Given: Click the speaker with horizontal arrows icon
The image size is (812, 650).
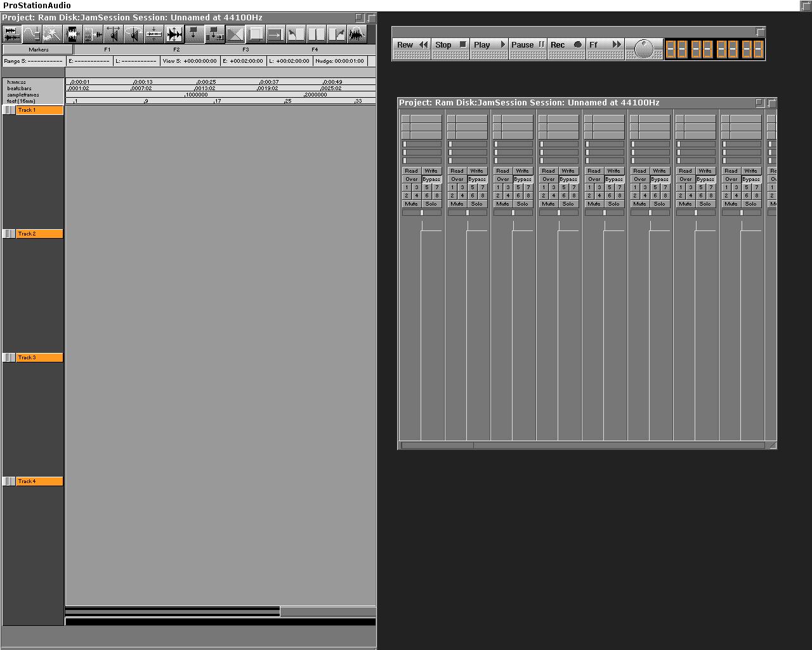Looking at the screenshot, I should point(113,34).
